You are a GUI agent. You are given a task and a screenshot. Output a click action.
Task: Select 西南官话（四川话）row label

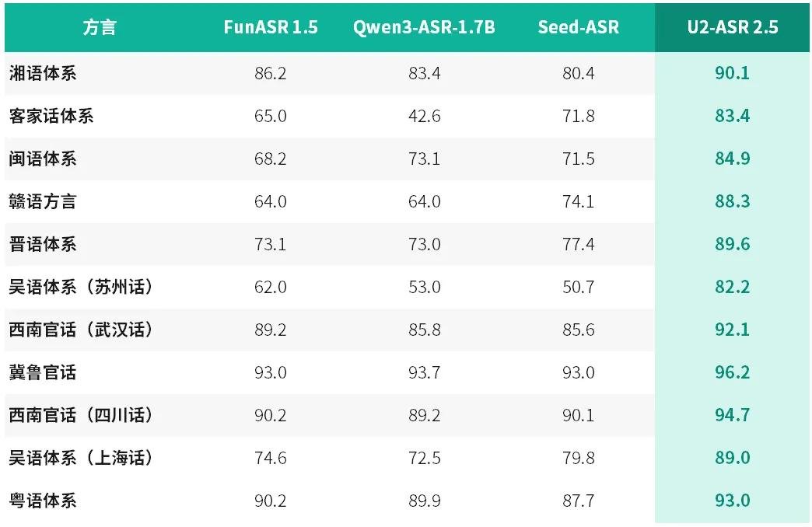pyautogui.click(x=81, y=415)
